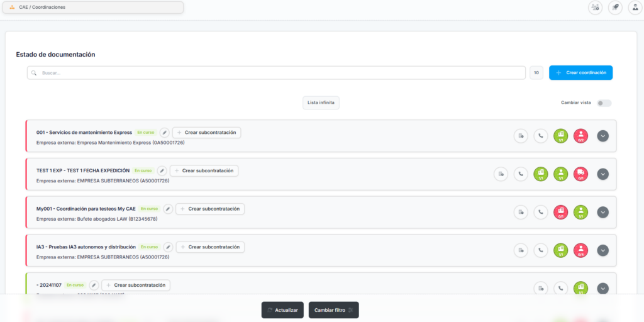Open red truck 0/1 badge in TEST 1 EXP row
644x322 pixels.
pyautogui.click(x=580, y=174)
